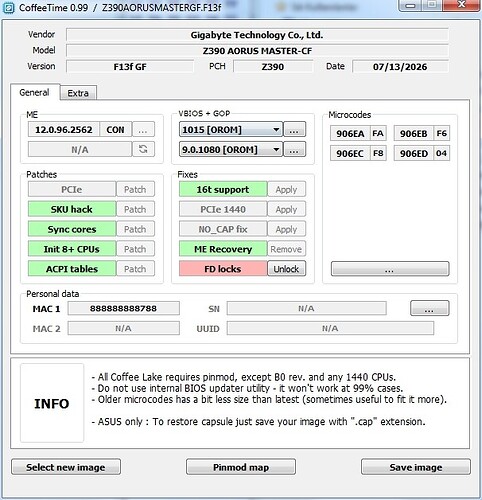Viewport: 482px width, 500px height.
Task: Open the Pinmod map
Action: pos(241,467)
